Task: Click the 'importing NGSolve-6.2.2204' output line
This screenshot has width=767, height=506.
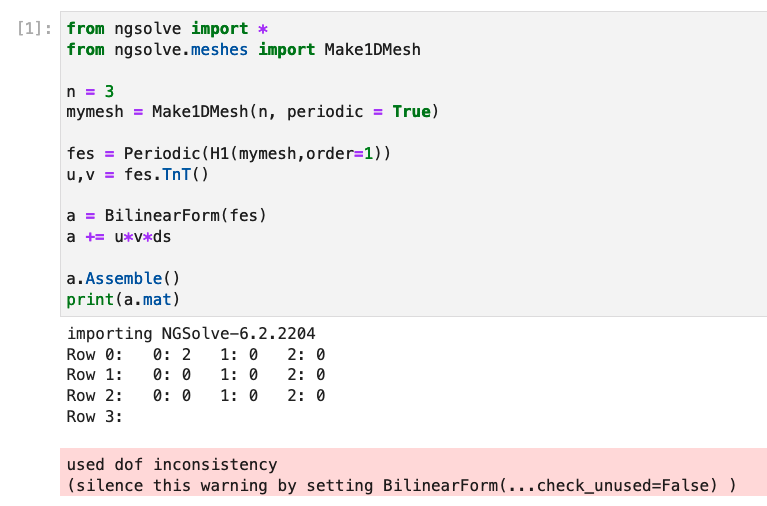Action: (x=191, y=334)
